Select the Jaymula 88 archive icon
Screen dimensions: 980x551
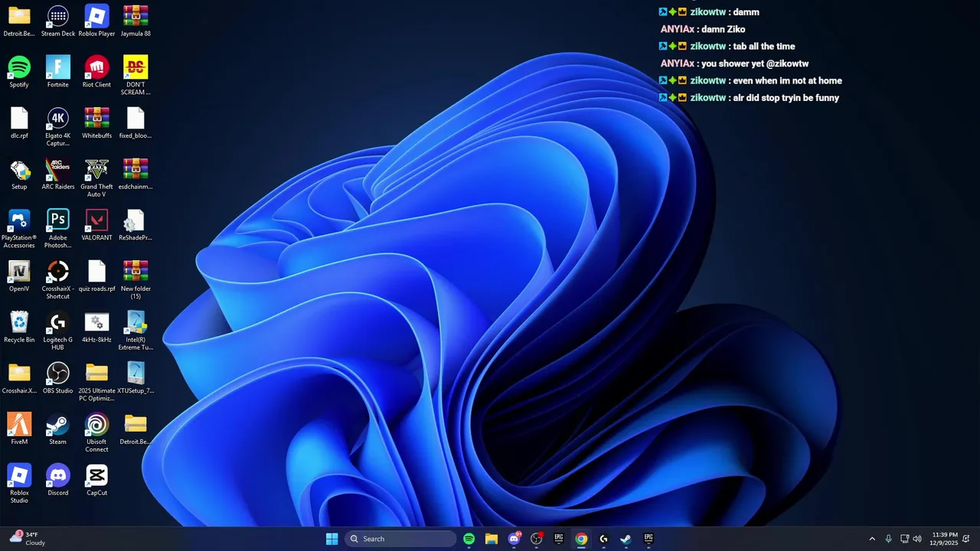[x=136, y=21]
